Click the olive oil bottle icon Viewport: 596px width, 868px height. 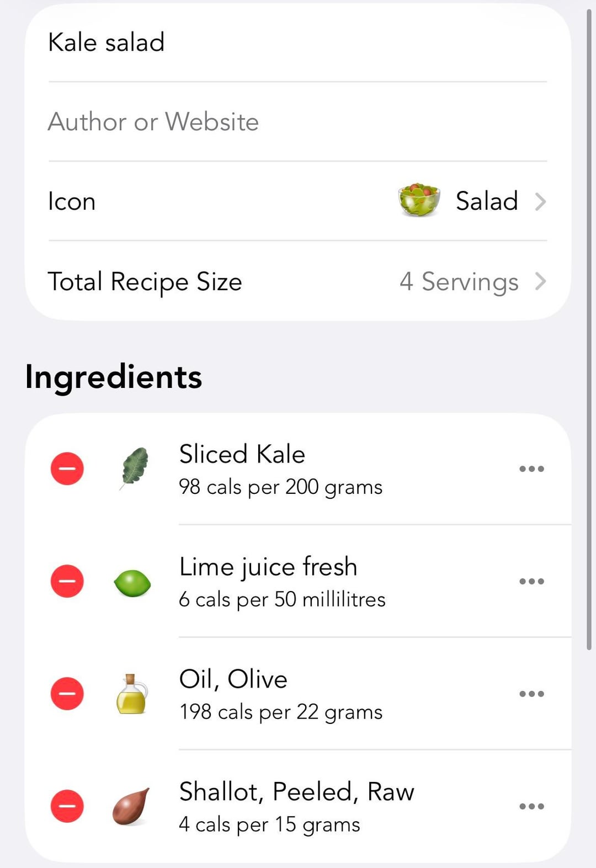click(132, 694)
